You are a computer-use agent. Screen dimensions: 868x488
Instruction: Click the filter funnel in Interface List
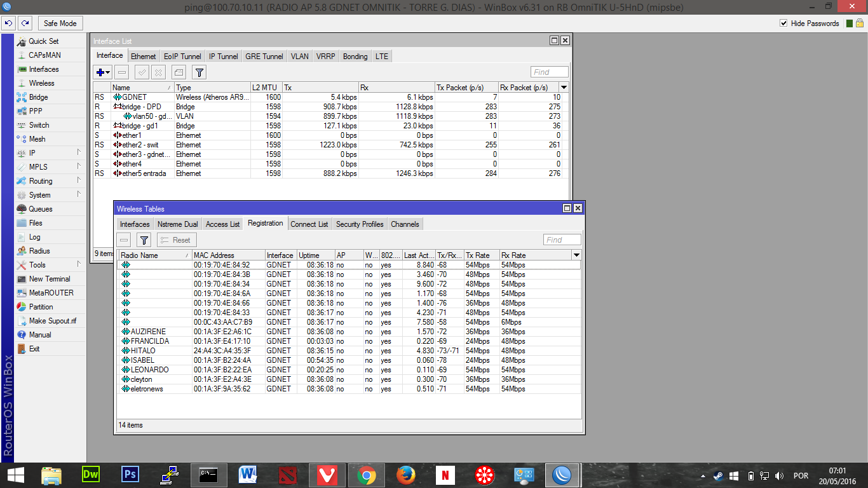tap(199, 72)
